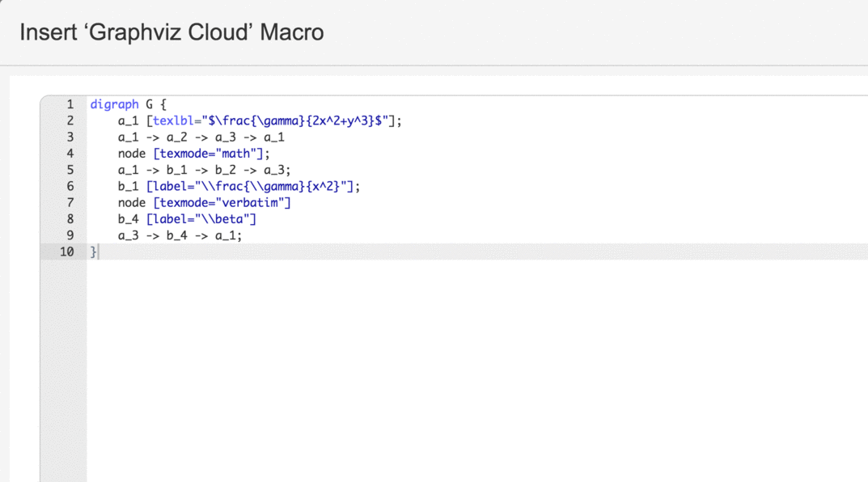Click the \frac{\gamma}{2x^2+y^3} string value
The height and width of the screenshot is (482, 868).
298,120
